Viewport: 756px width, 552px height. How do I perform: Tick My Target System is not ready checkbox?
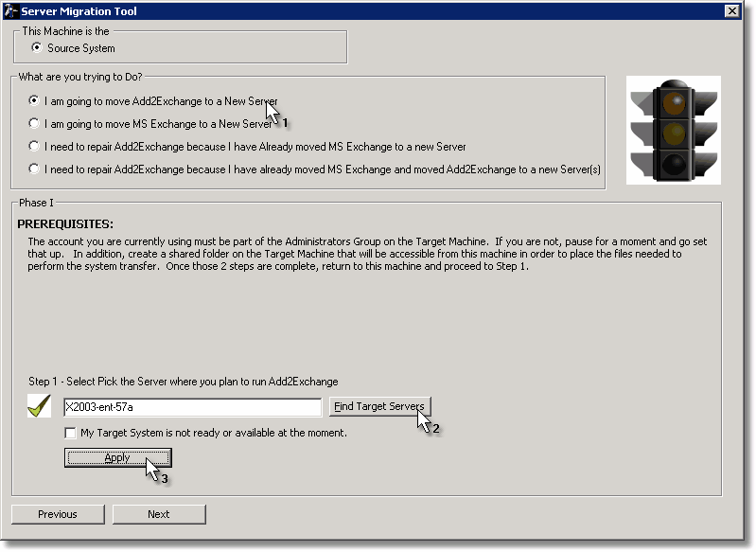pos(70,433)
